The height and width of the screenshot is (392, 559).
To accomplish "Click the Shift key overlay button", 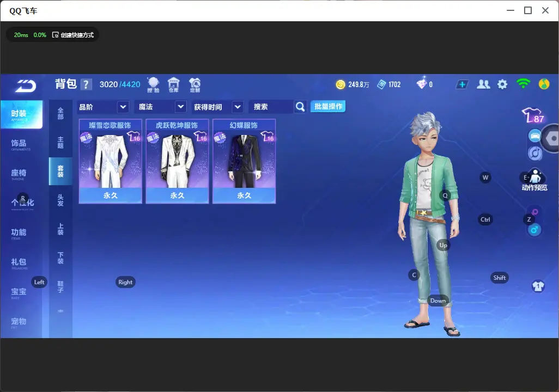I will click(499, 278).
